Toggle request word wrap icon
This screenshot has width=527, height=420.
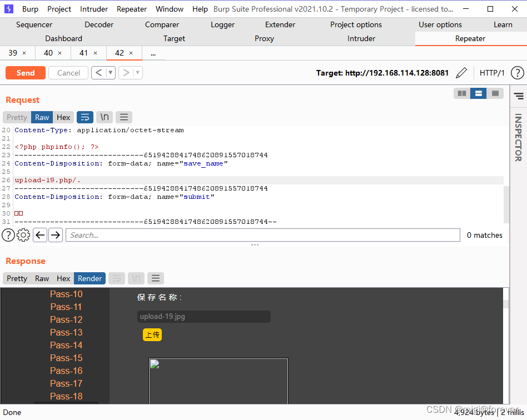85,117
